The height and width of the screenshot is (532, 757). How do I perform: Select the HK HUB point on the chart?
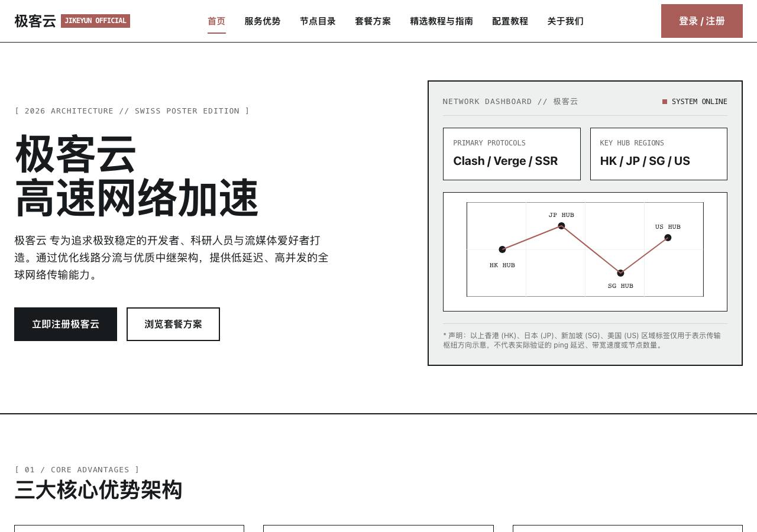click(x=502, y=249)
